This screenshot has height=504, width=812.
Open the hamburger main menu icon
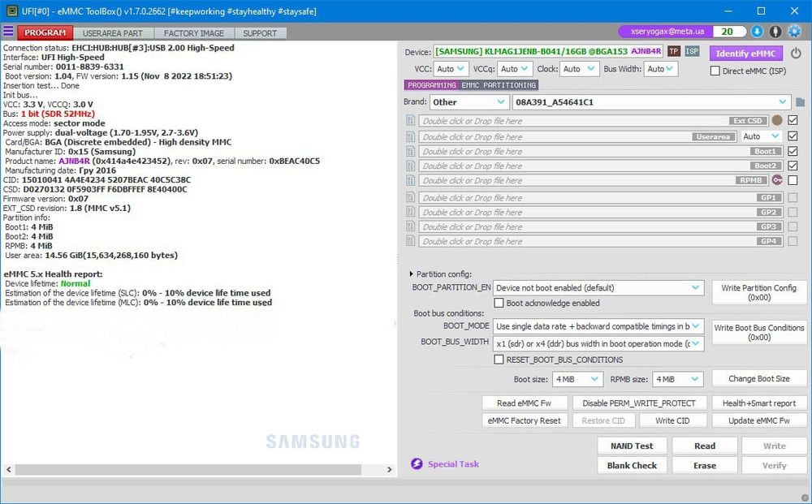click(8, 32)
